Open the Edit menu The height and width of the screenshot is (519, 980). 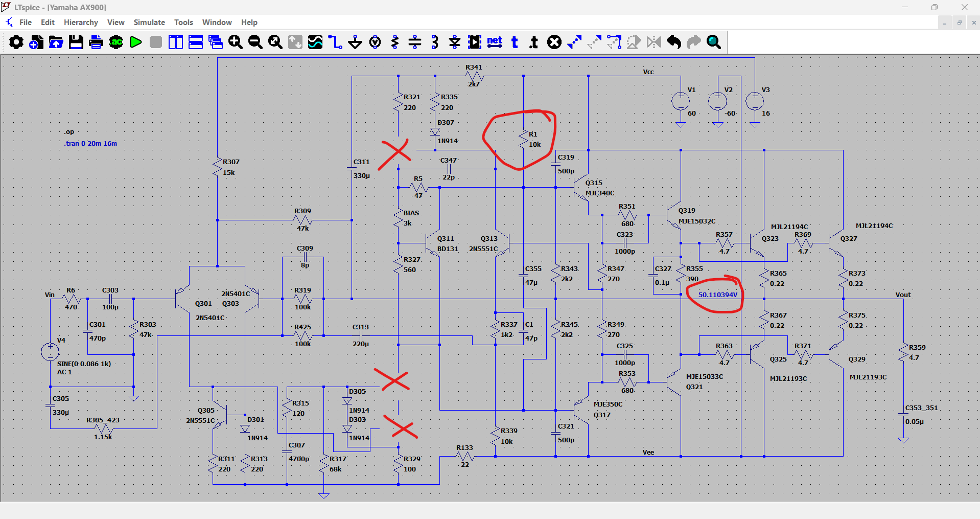pos(48,22)
